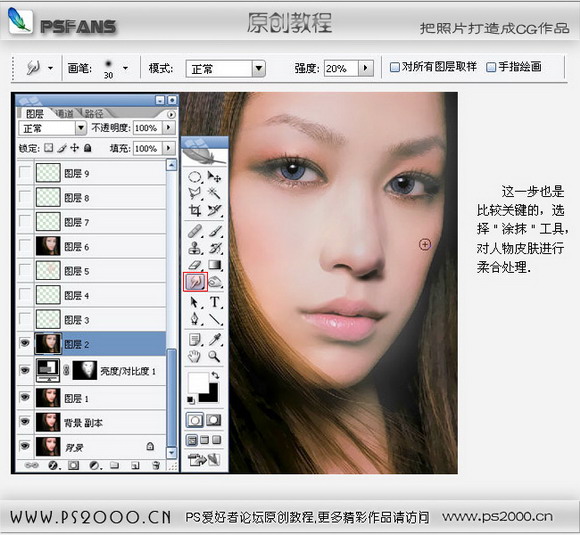Select the Eraser tool

coord(195,265)
